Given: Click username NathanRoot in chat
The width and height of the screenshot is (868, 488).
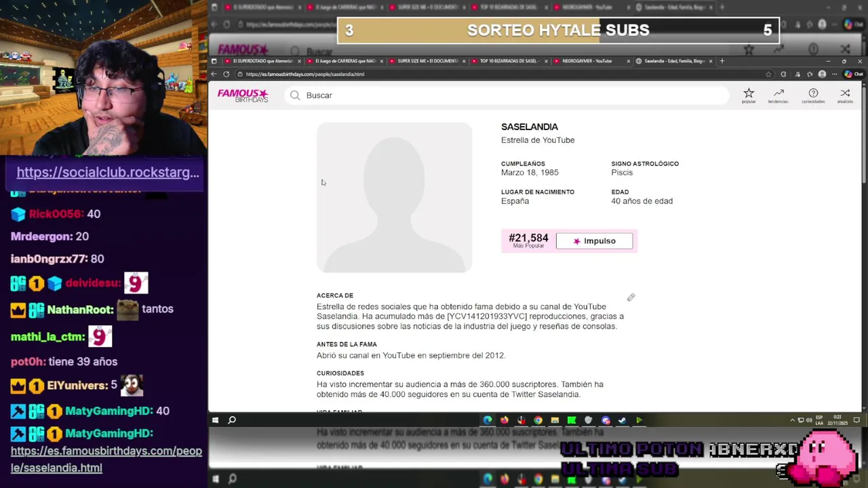Looking at the screenshot, I should click(x=80, y=309).
